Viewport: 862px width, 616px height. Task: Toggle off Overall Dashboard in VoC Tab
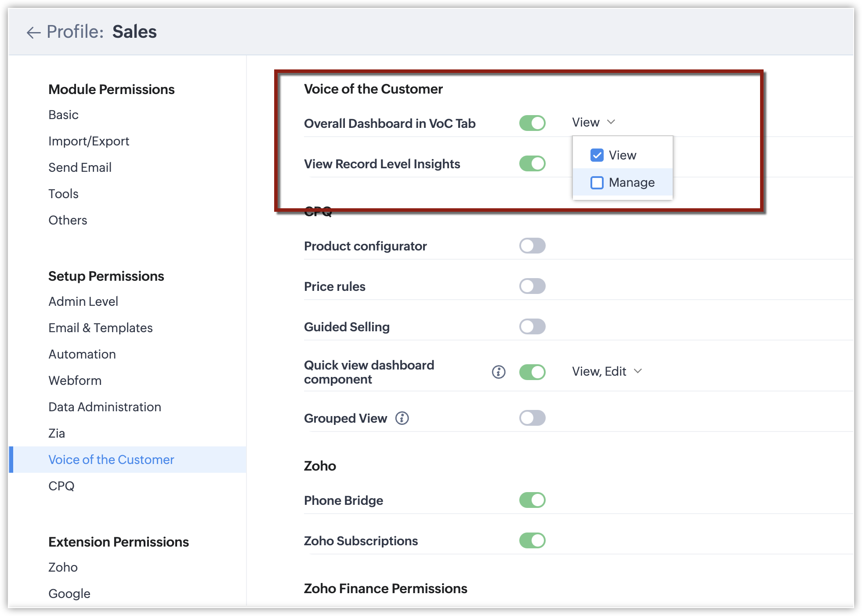532,123
